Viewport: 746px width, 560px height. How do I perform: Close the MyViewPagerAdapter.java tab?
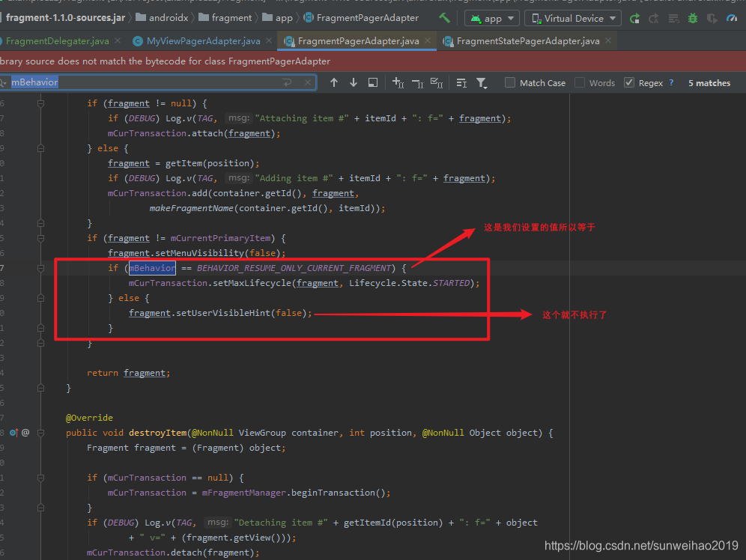point(269,41)
